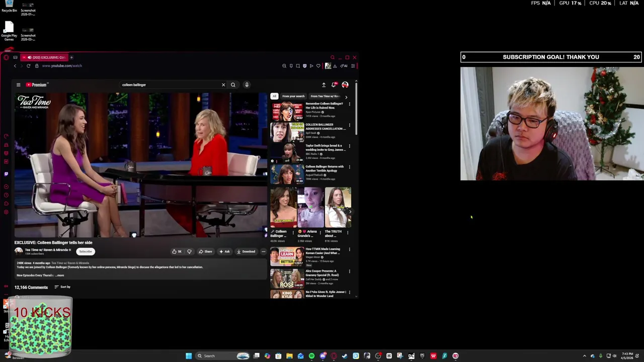644x362 pixels.
Task: Open a new browser tab
Action: tap(71, 57)
